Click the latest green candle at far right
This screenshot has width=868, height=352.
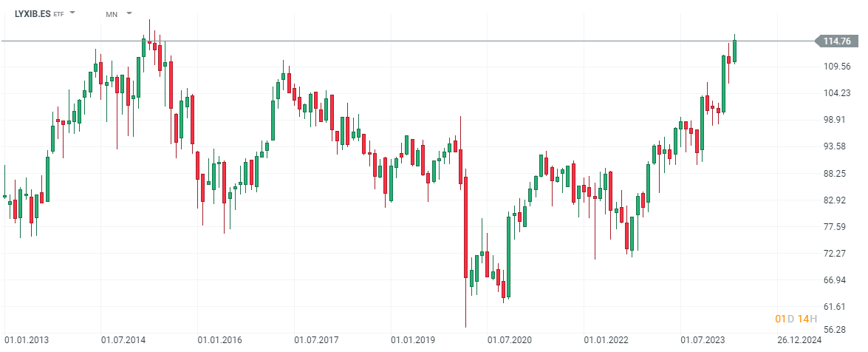tap(734, 50)
